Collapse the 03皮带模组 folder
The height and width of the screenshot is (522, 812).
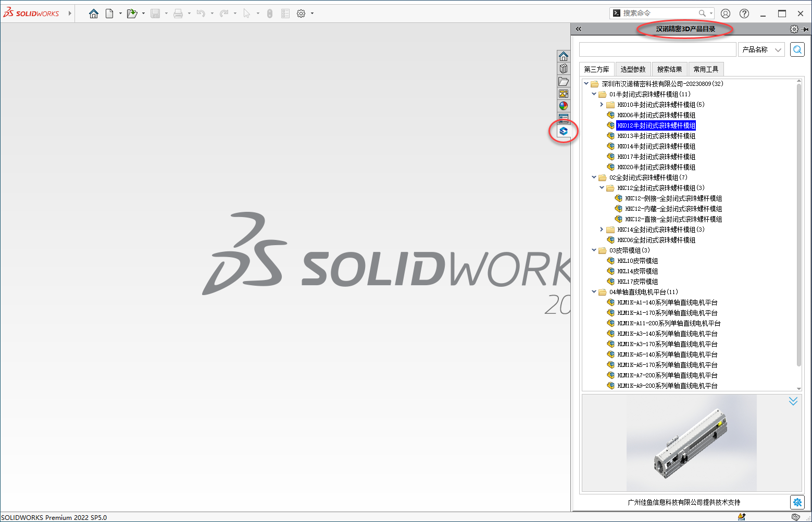click(594, 250)
